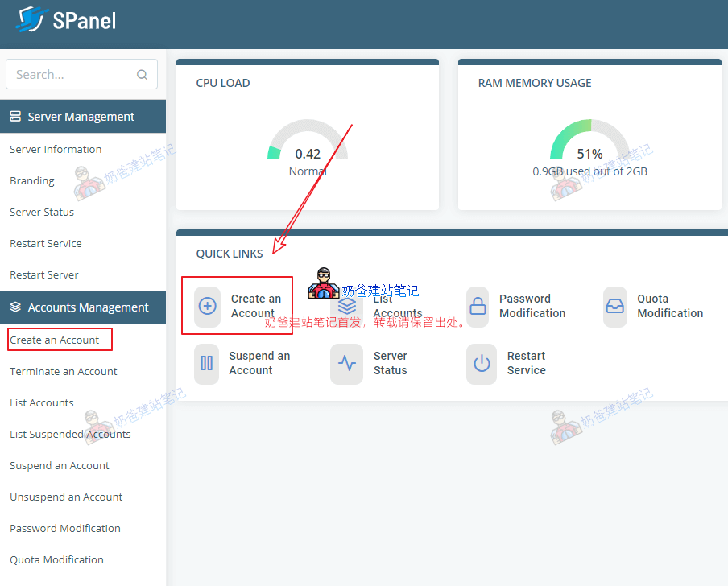728x586 pixels.
Task: Collapse the Server Management section
Action: (x=81, y=117)
